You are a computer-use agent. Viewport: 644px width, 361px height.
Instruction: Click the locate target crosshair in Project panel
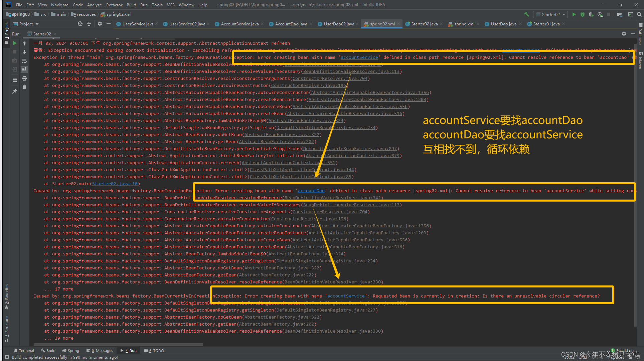pos(80,24)
